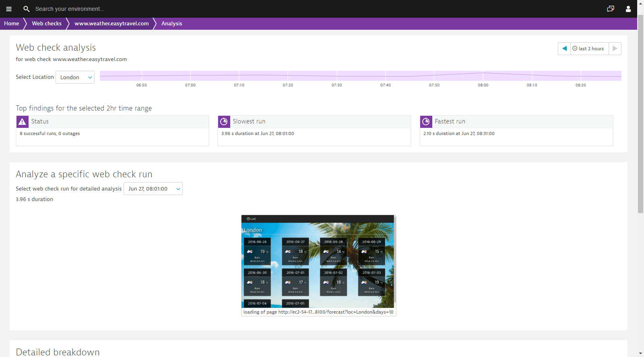This screenshot has width=644, height=357.
Task: Click the Slowest run stopwatch icon
Action: (224, 121)
